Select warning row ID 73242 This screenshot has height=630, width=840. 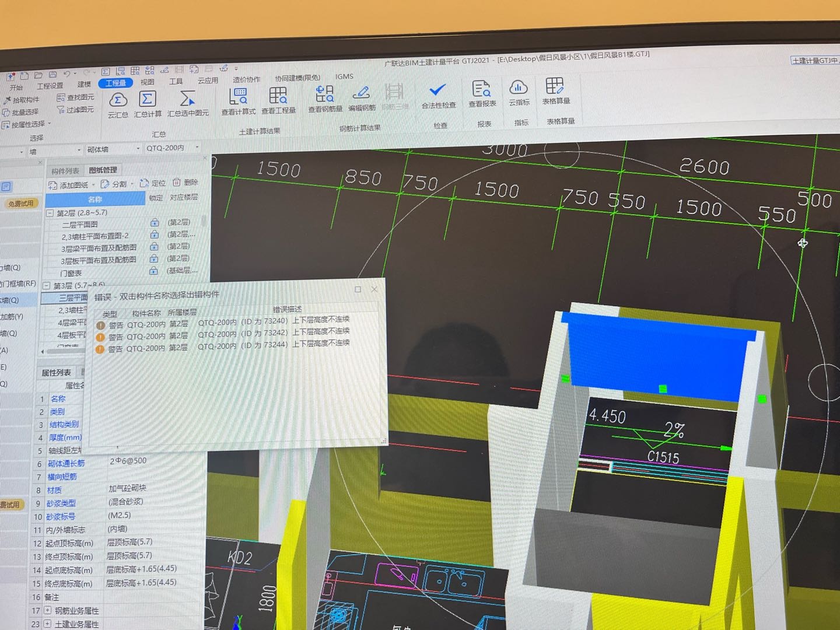coord(223,335)
